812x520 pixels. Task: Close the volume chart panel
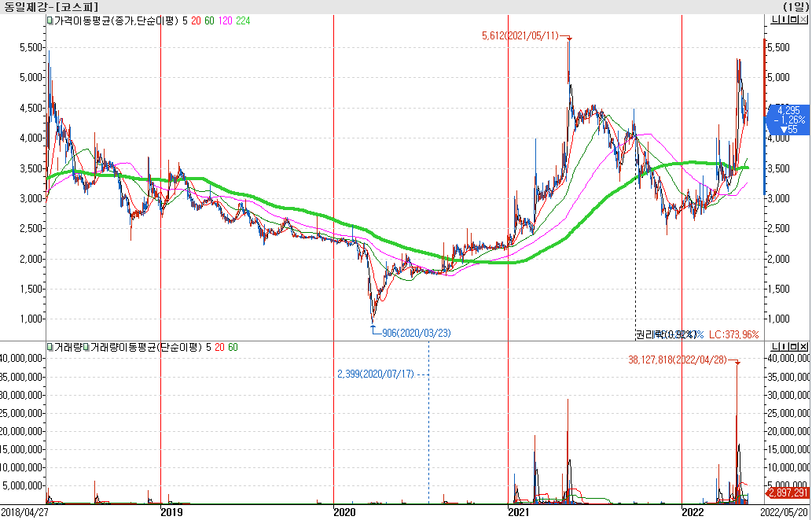(803, 347)
